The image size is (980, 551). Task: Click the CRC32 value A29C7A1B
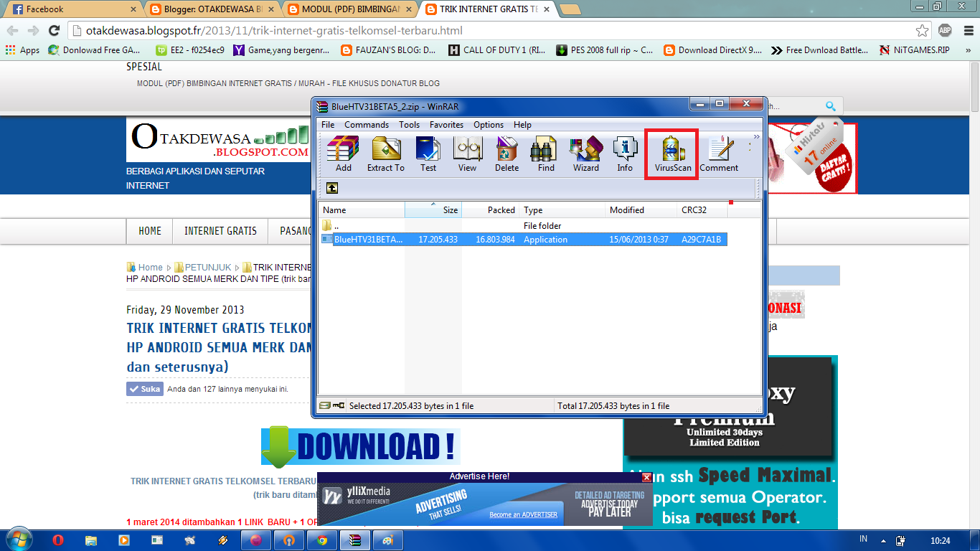pos(701,239)
